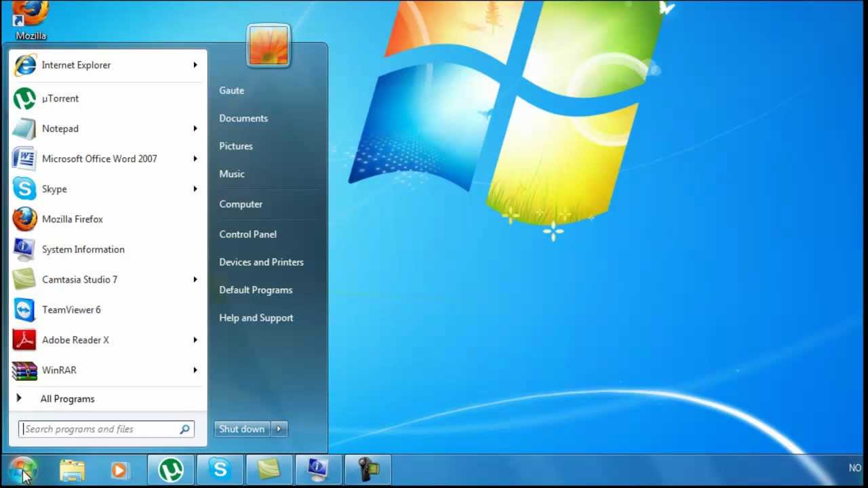The image size is (868, 488).
Task: Click the Mozilla Firefox desktop shortcut
Action: coord(31,20)
